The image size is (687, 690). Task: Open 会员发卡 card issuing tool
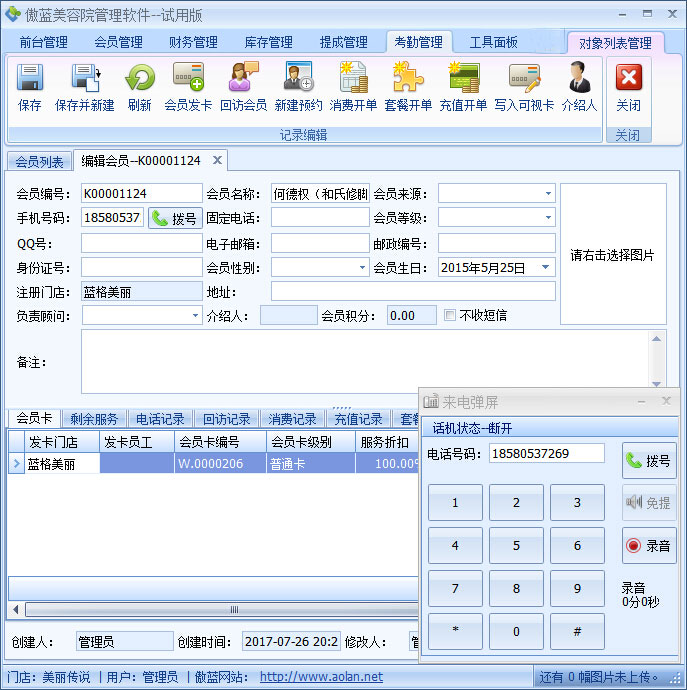point(188,77)
